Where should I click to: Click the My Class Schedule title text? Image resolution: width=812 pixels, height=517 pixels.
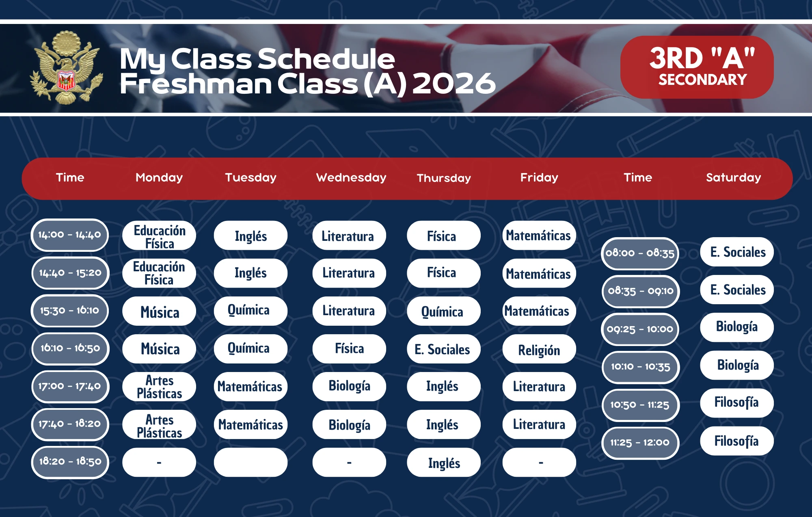[x=257, y=59]
